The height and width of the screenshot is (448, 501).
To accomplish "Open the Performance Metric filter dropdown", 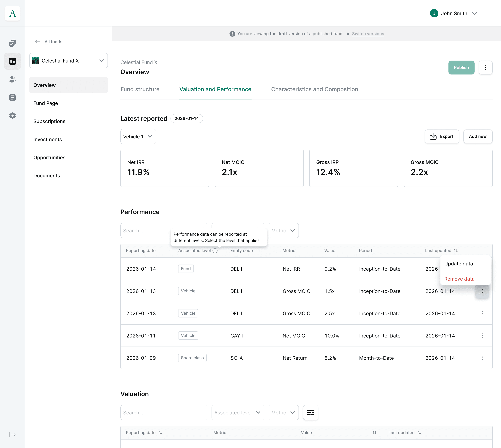I will 284,231.
